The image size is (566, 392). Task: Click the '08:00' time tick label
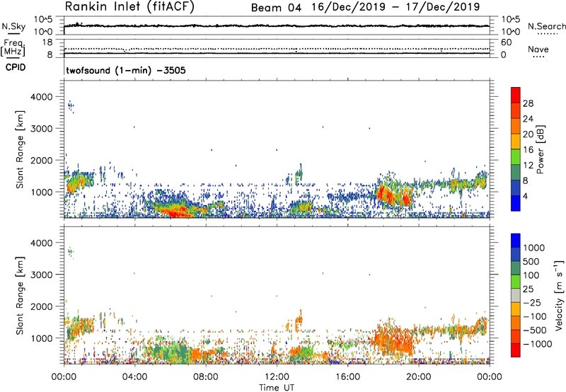click(206, 377)
